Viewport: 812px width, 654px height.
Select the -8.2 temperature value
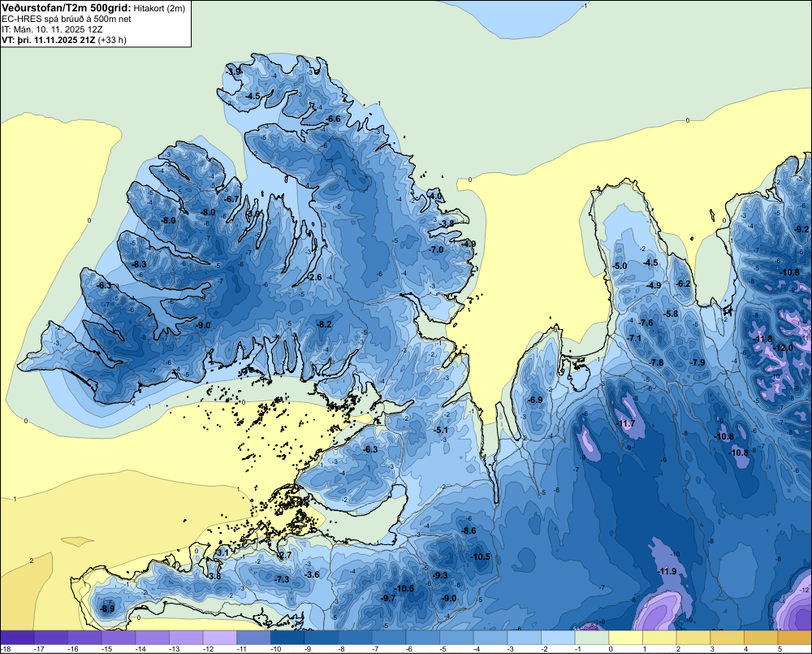tap(324, 324)
